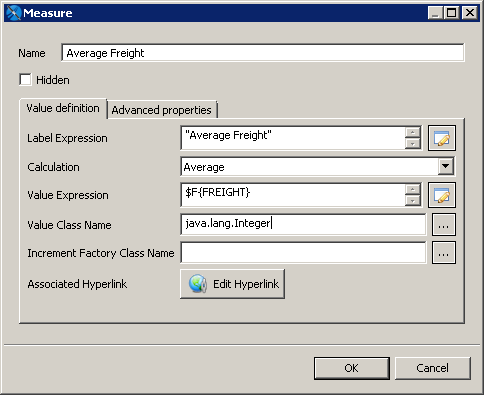Switch to Advanced properties tab

(x=162, y=110)
